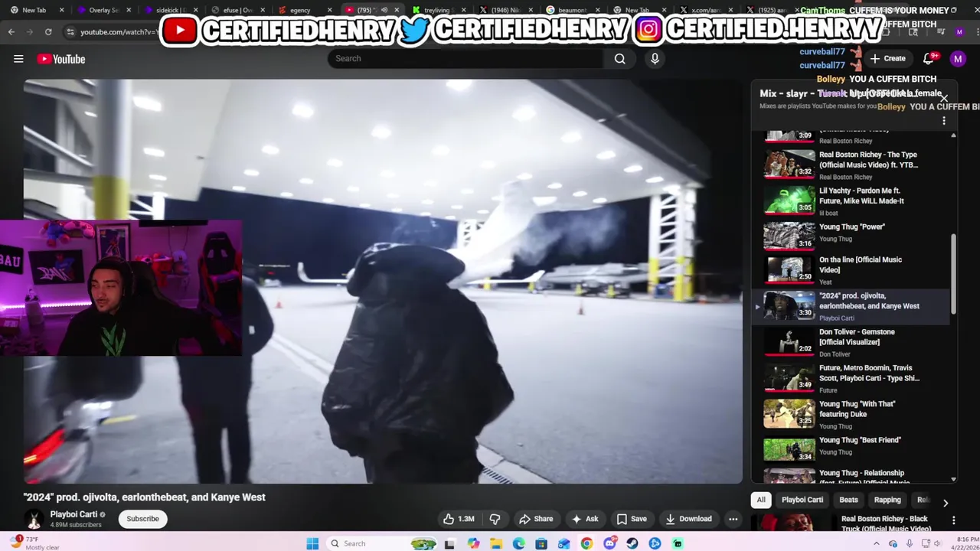
Task: Open options for Real Boston Richey Black Truck
Action: point(953,520)
